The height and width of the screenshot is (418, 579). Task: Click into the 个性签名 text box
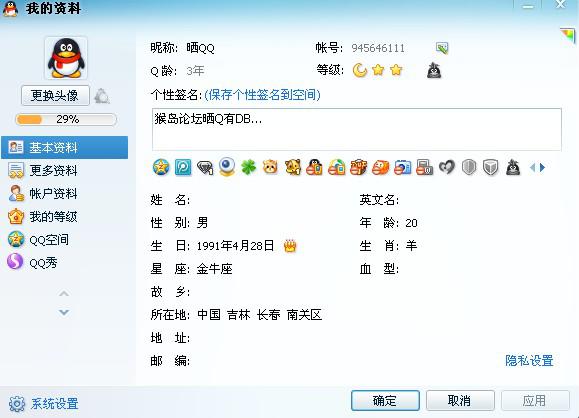(x=357, y=129)
